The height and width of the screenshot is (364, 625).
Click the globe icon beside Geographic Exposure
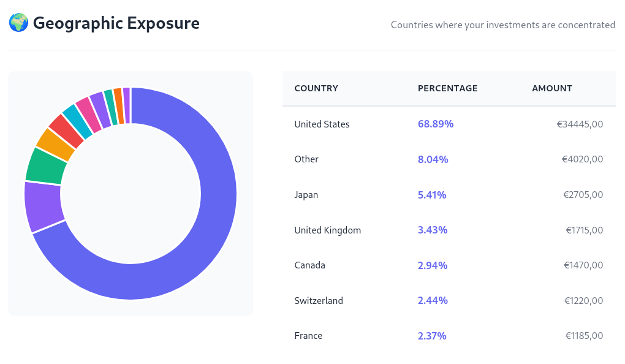(18, 23)
